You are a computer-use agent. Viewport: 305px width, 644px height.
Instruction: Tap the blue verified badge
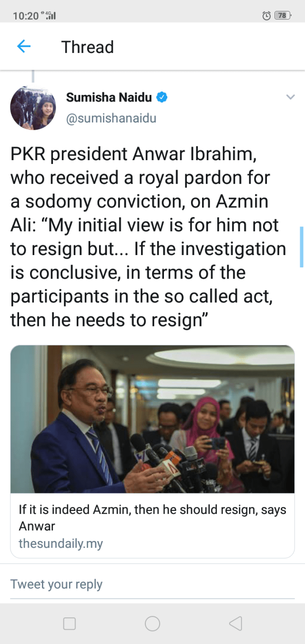(162, 98)
